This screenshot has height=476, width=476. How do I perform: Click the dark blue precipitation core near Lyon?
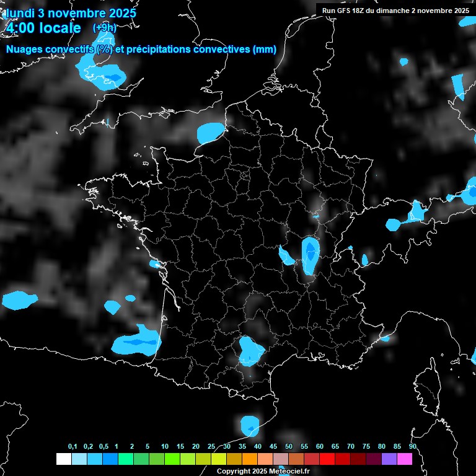tap(311, 251)
